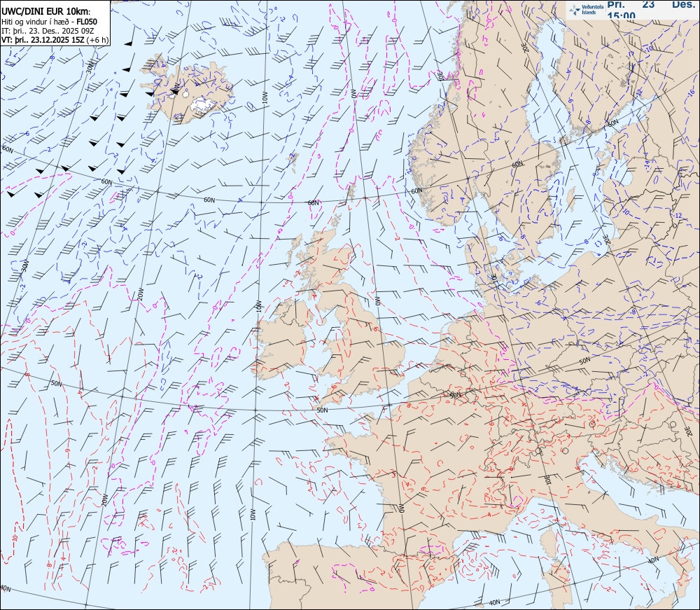Click the '60N' label north of Scotland near Shetland

[x=314, y=202]
